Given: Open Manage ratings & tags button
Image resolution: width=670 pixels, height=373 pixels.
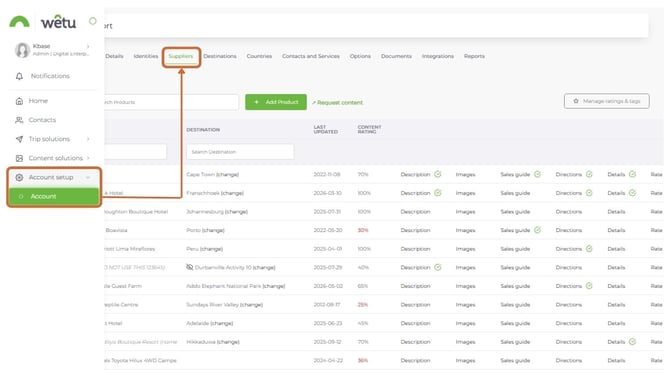Looking at the screenshot, I should click(x=606, y=101).
